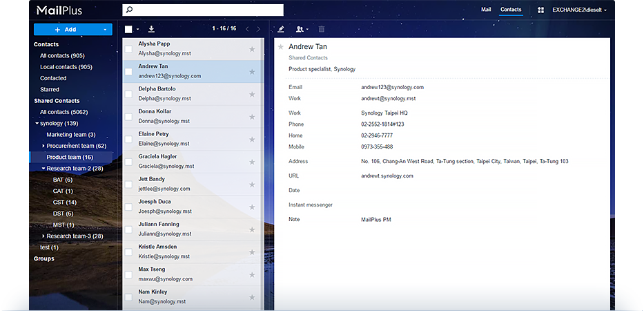Click the MailPlus logo
Screen dimensions: 644x311
[x=59, y=10]
